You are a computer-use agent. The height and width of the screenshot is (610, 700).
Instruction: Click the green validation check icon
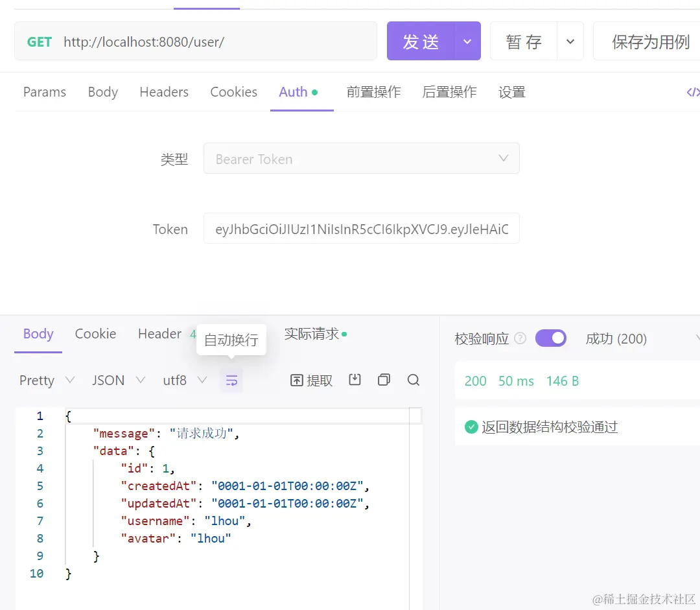point(471,427)
